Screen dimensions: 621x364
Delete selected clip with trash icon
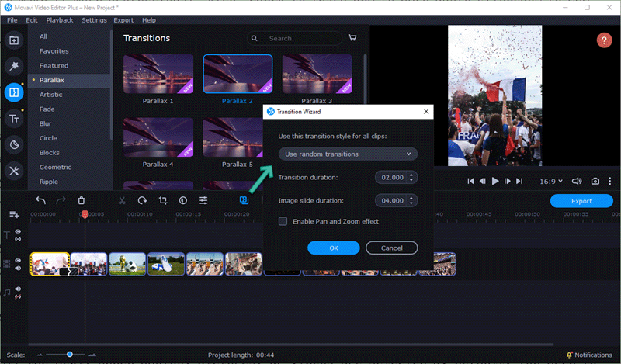tap(82, 200)
